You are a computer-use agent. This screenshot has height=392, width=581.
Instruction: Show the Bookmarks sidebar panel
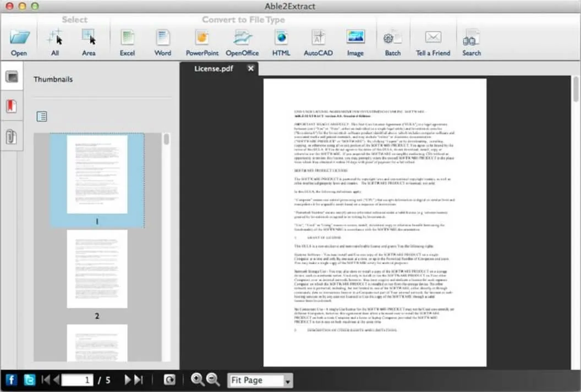pyautogui.click(x=12, y=106)
